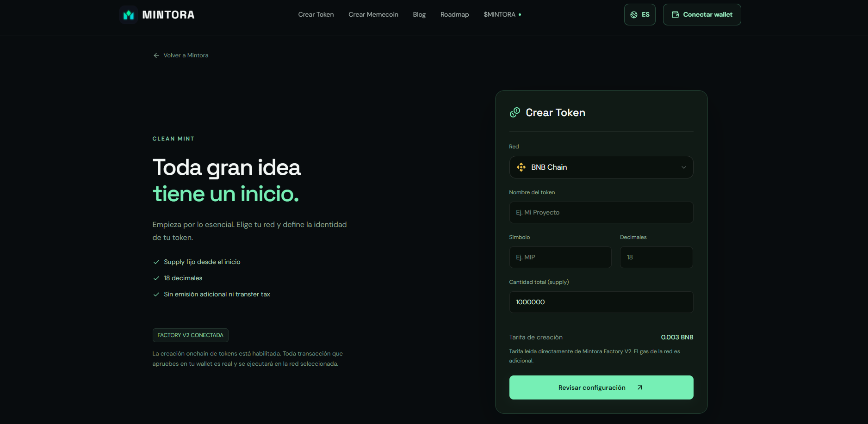Click the checkmark beside 18 decimales

point(156,278)
